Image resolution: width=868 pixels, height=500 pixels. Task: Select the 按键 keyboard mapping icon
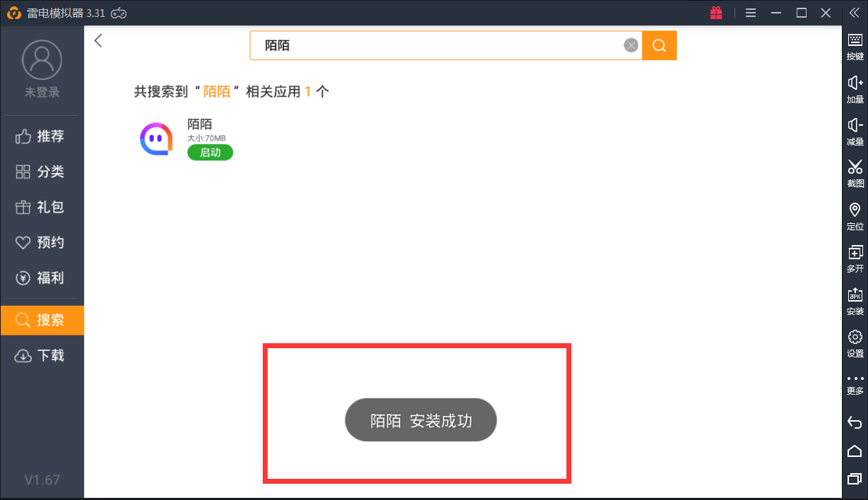[854, 44]
